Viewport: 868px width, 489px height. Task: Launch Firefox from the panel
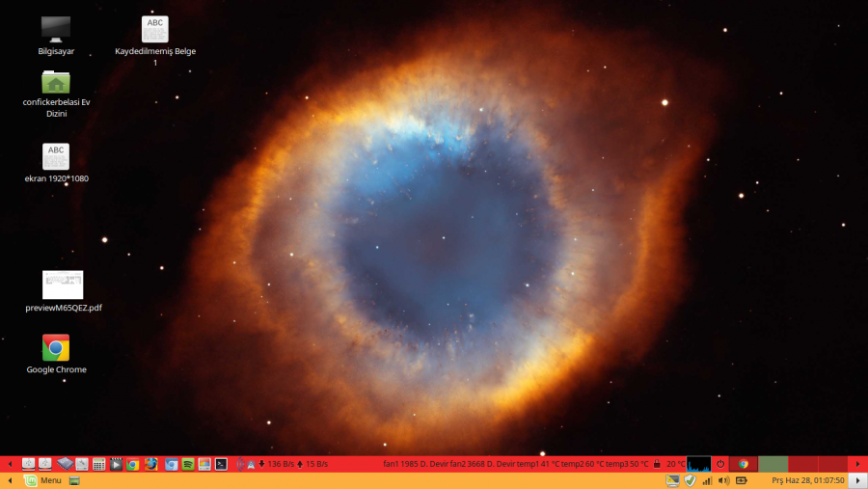pos(151,464)
